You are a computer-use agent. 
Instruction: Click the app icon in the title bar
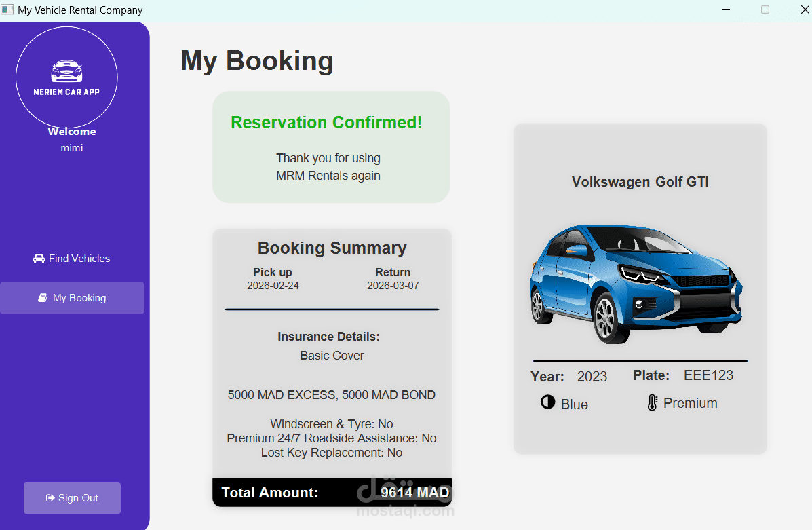7,10
